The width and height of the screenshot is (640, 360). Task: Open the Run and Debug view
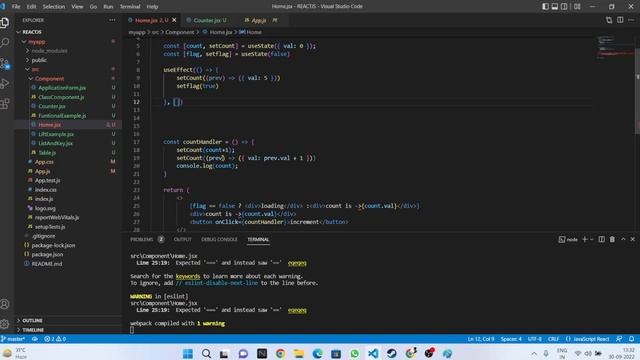pos(5,83)
